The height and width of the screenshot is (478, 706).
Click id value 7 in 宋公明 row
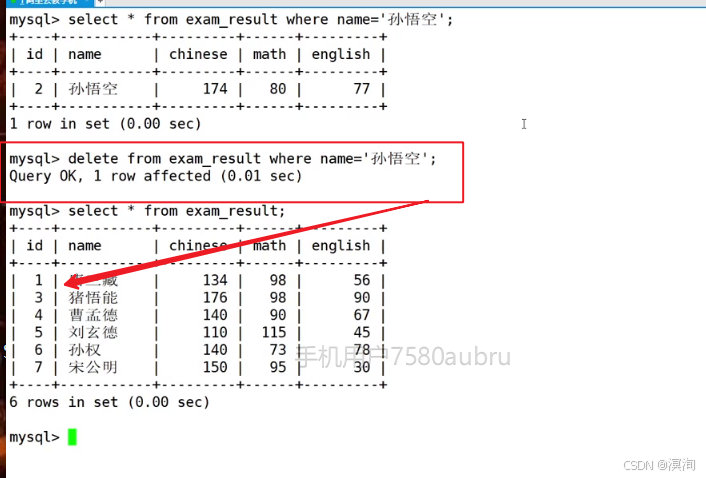click(39, 367)
